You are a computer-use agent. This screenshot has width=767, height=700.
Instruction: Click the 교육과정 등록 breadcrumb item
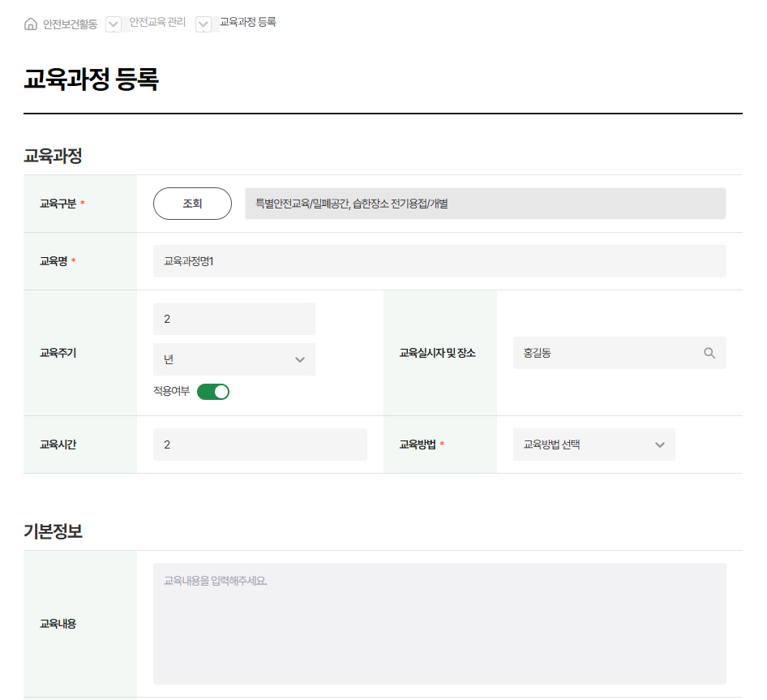click(x=248, y=22)
